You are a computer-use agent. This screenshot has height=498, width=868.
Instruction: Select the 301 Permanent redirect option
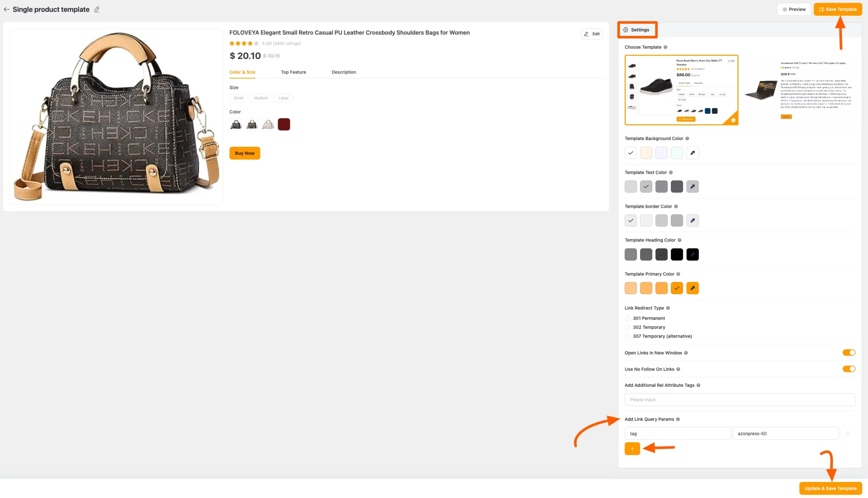click(x=627, y=318)
